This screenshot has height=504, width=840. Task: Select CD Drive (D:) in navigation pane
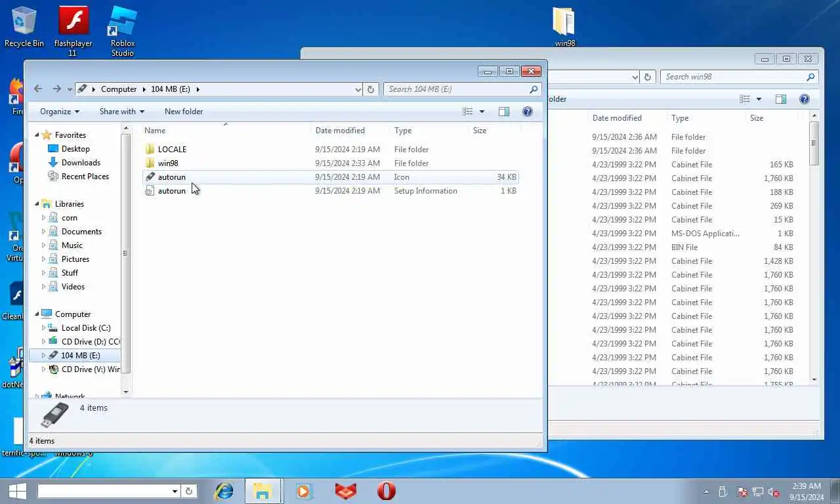point(84,342)
